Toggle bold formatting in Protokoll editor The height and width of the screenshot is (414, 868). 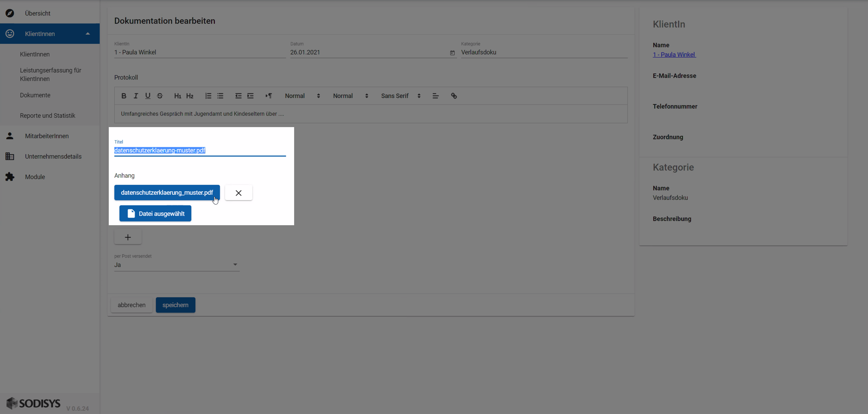(x=124, y=96)
